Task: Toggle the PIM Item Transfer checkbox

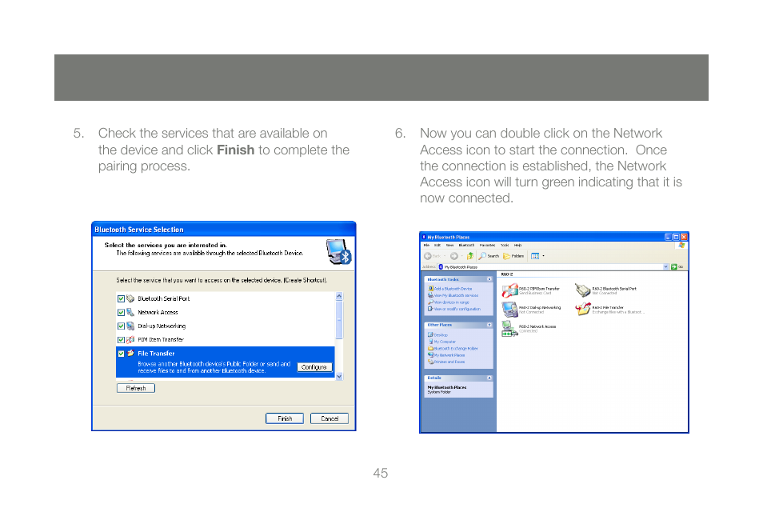Action: coord(121,340)
